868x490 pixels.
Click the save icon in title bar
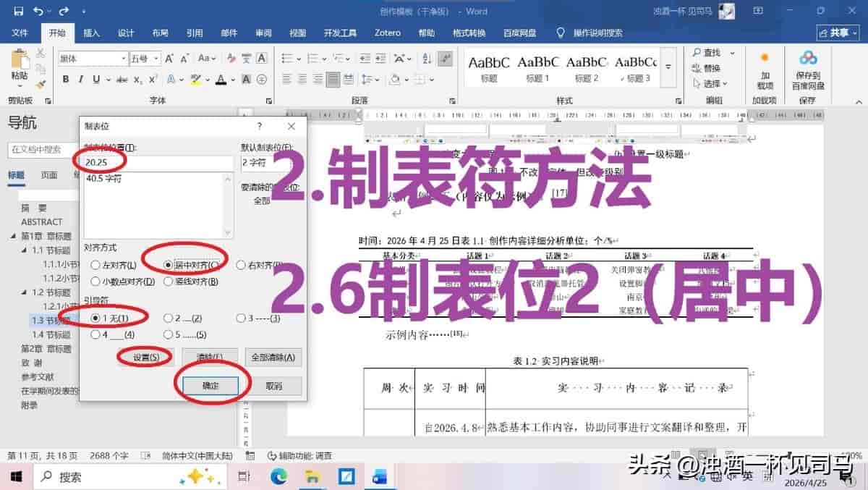(18, 11)
